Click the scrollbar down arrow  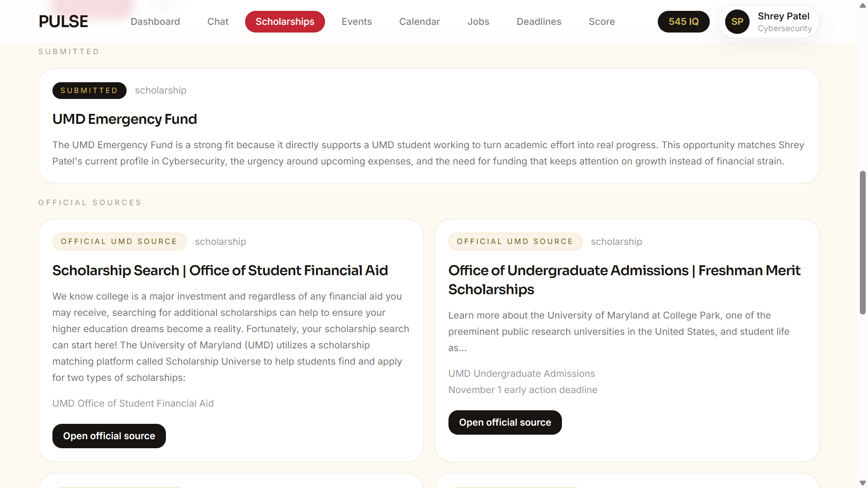click(x=863, y=483)
